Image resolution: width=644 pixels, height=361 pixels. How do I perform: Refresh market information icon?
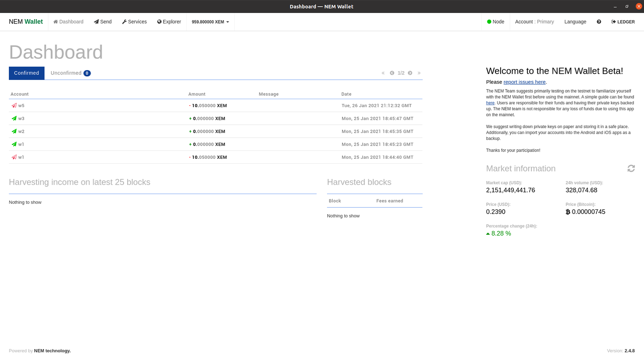click(631, 168)
